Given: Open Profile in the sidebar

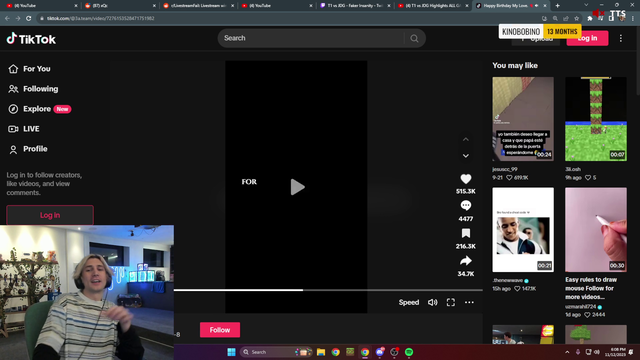Looking at the screenshot, I should (x=28, y=149).
